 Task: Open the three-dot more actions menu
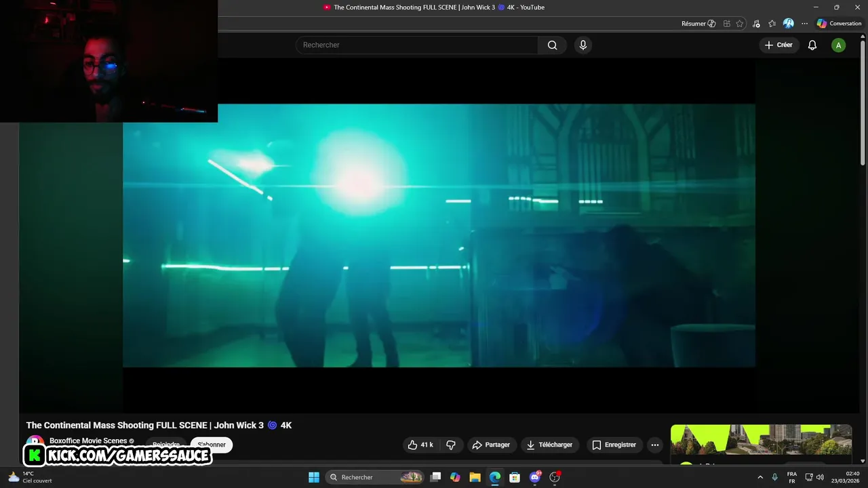pyautogui.click(x=655, y=445)
